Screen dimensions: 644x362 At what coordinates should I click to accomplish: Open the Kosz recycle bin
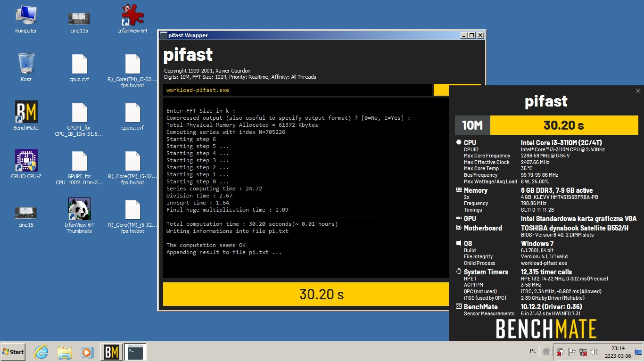click(x=26, y=68)
